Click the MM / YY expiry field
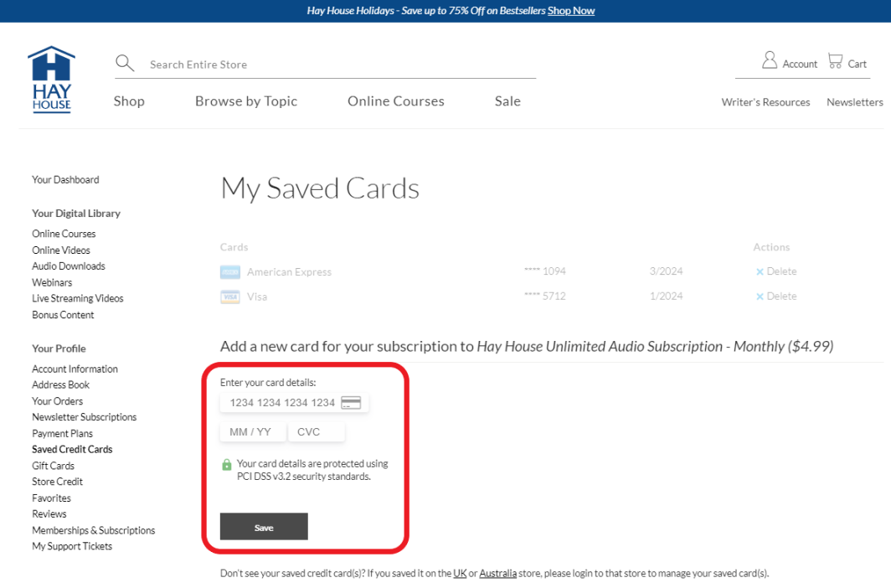 [x=251, y=432]
